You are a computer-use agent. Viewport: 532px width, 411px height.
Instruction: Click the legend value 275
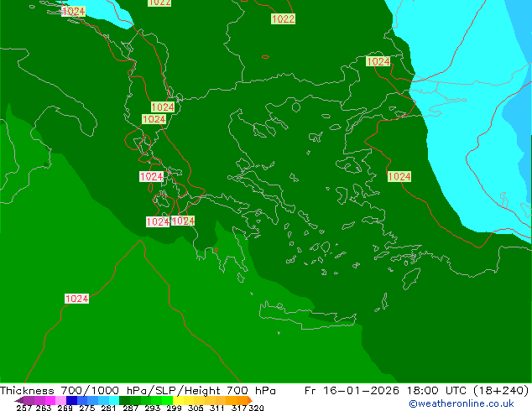coord(87,408)
